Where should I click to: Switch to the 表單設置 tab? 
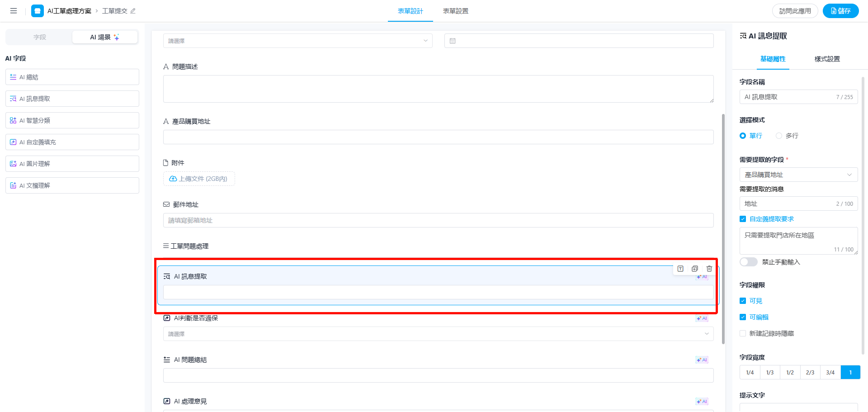click(455, 11)
